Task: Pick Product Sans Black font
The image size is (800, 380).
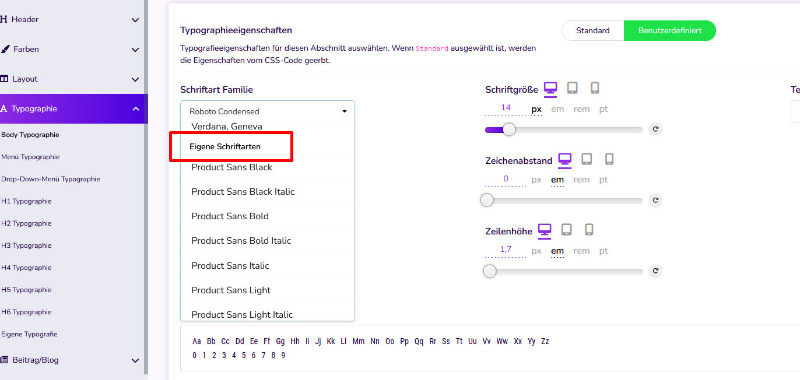Action: point(267,167)
